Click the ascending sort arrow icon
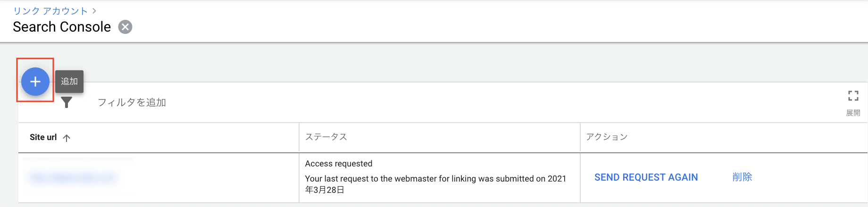 click(x=67, y=138)
